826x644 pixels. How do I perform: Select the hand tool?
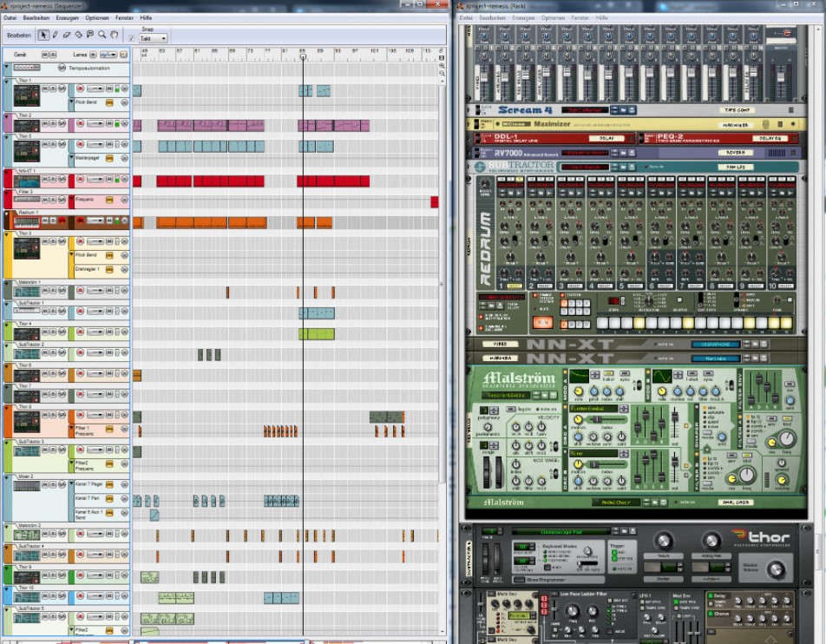tap(114, 35)
